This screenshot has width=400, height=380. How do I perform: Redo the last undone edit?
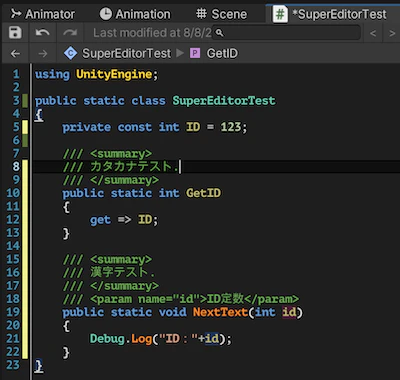coord(70,33)
